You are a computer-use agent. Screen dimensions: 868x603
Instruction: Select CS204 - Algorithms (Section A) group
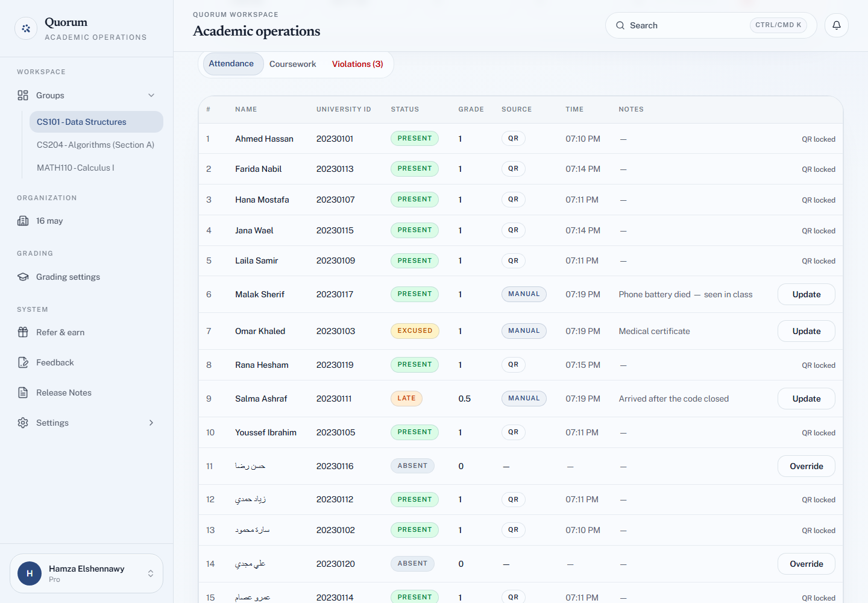(x=96, y=145)
